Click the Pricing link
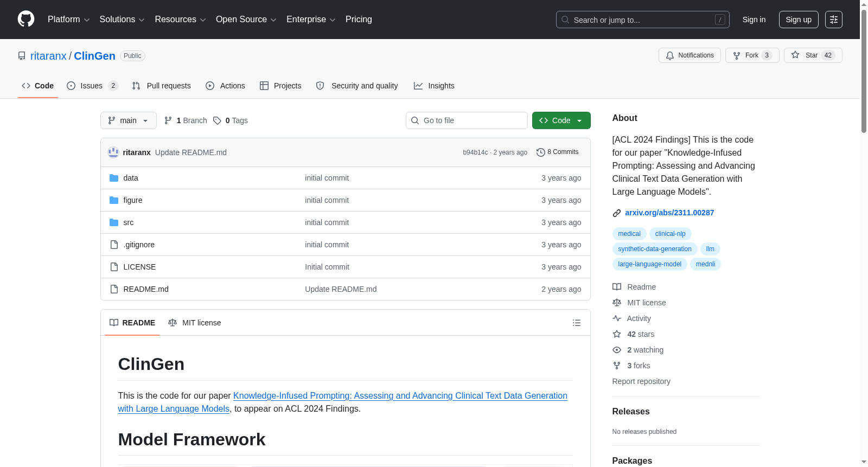 pyautogui.click(x=359, y=20)
